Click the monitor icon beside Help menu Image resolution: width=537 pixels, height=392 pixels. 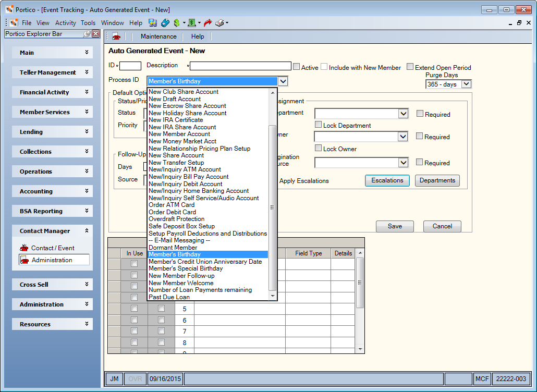153,23
